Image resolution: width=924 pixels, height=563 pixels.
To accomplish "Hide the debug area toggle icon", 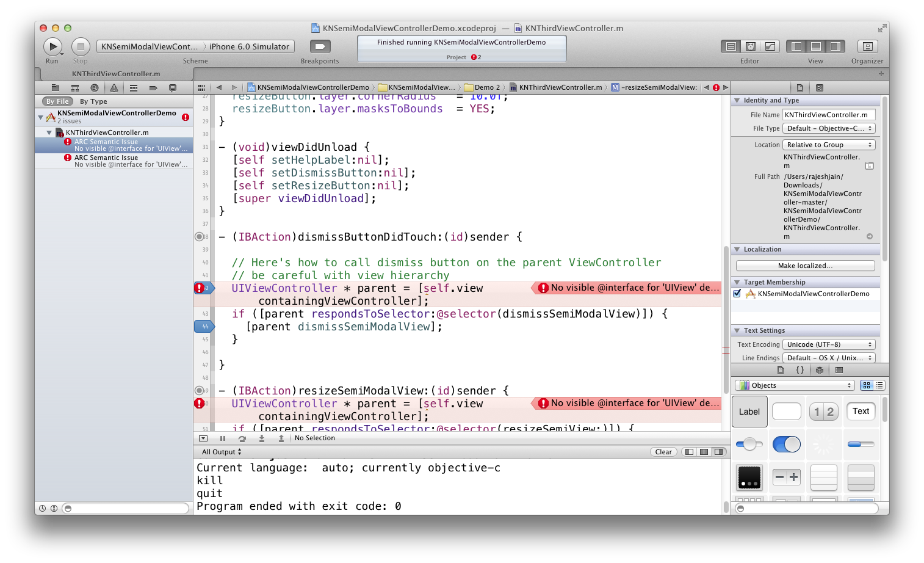I will (203, 438).
